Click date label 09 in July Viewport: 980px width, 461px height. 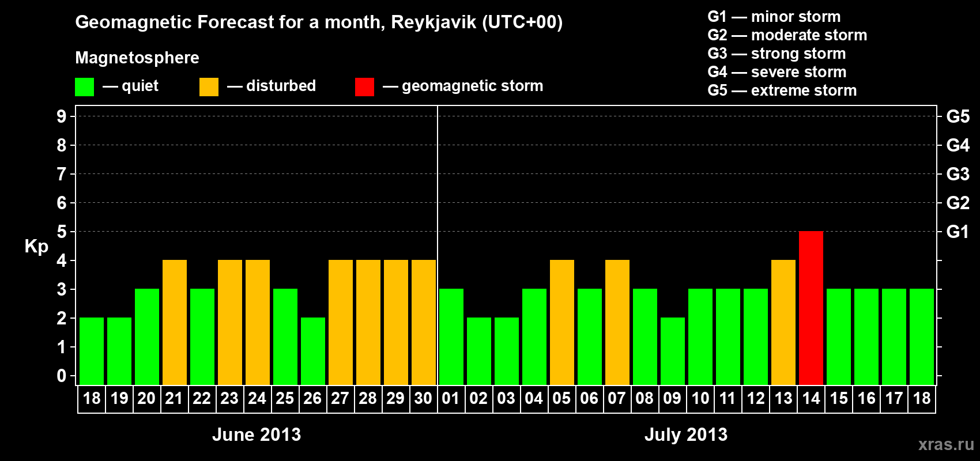[x=673, y=399]
